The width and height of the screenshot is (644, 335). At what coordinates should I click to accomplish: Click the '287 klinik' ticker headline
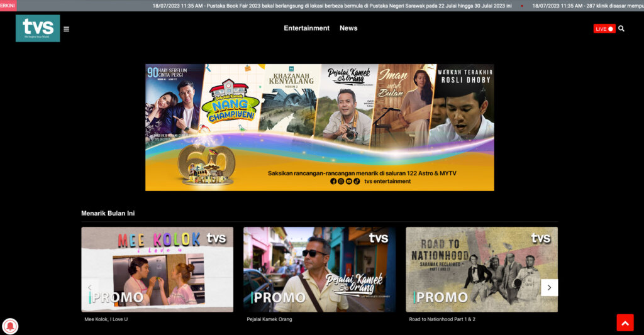point(588,6)
